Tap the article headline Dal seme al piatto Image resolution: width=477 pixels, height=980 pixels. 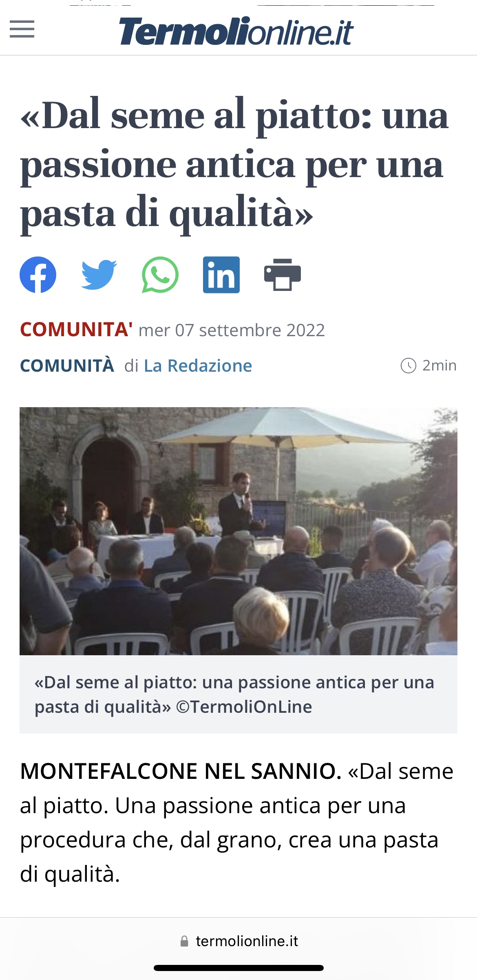[x=235, y=165]
